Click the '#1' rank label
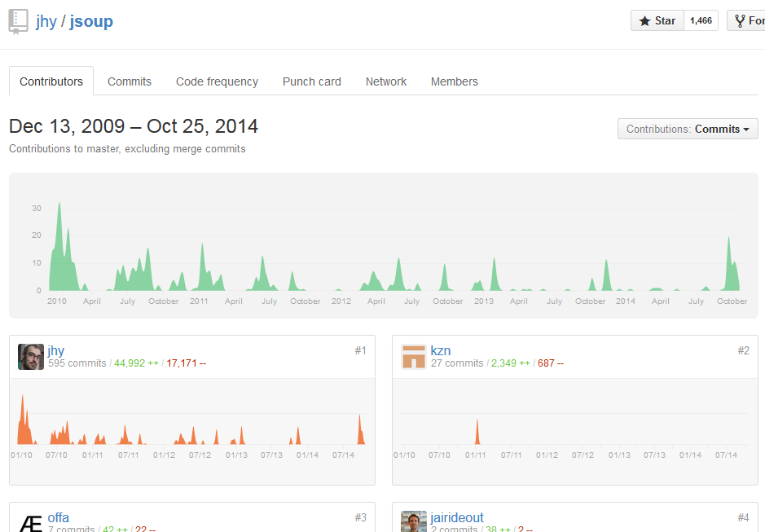This screenshot has height=532, width=765. [361, 350]
